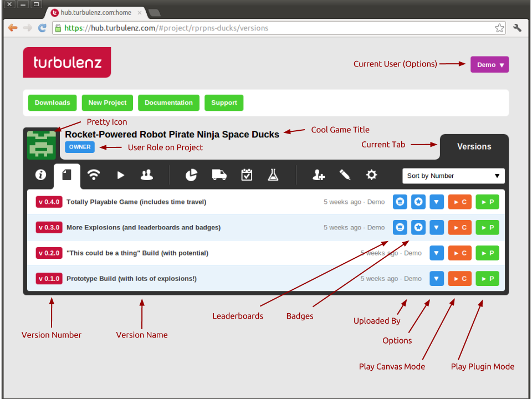Open the Sort by Number dropdown
The height and width of the screenshot is (399, 532).
click(x=453, y=176)
